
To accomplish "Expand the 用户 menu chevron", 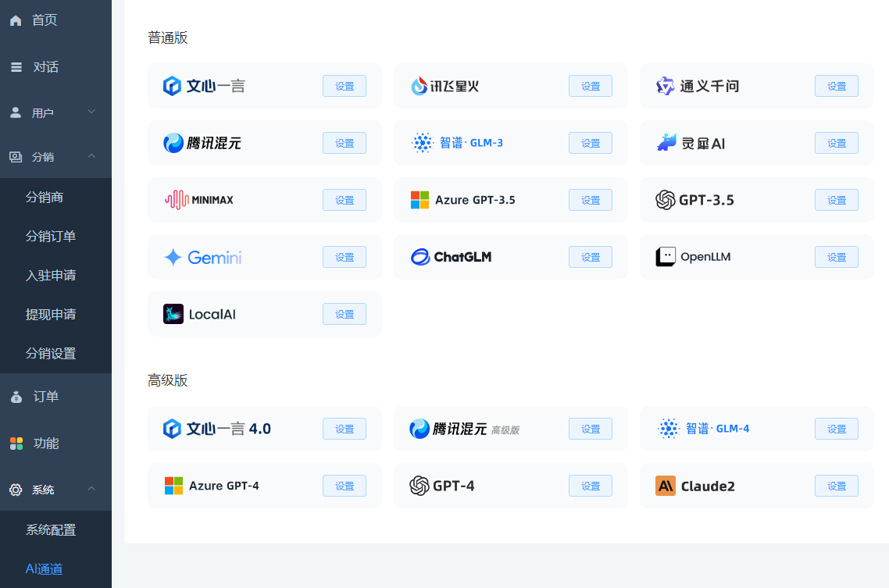I will point(91,111).
